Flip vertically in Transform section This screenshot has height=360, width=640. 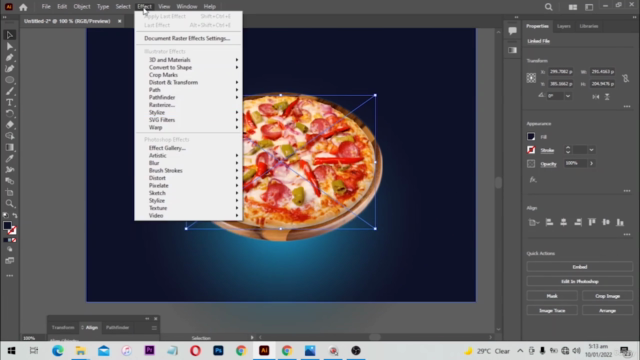[607, 97]
